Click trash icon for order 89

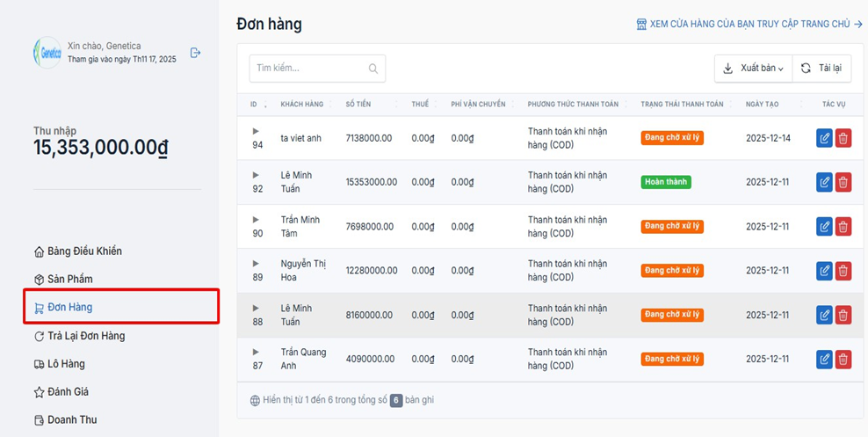(843, 271)
